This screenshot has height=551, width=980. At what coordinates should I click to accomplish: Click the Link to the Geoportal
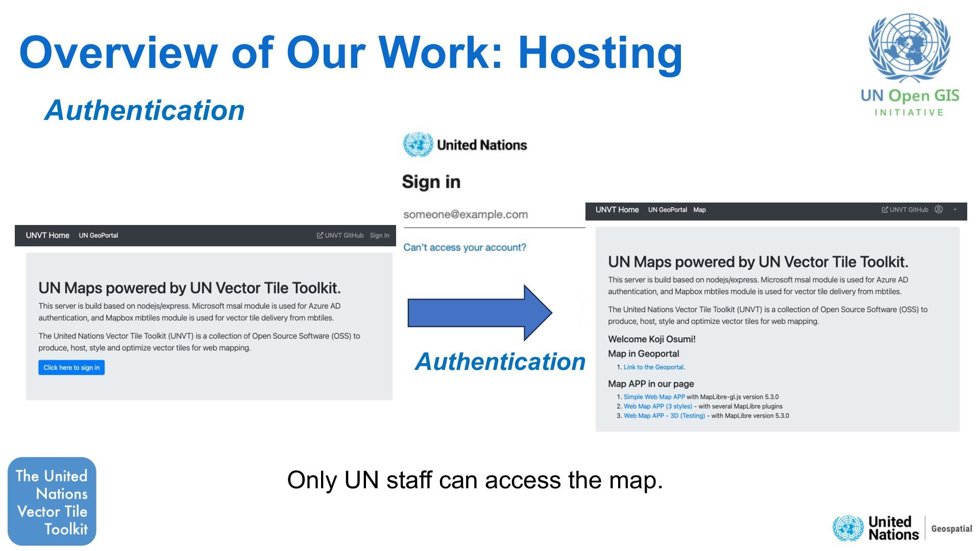[653, 367]
